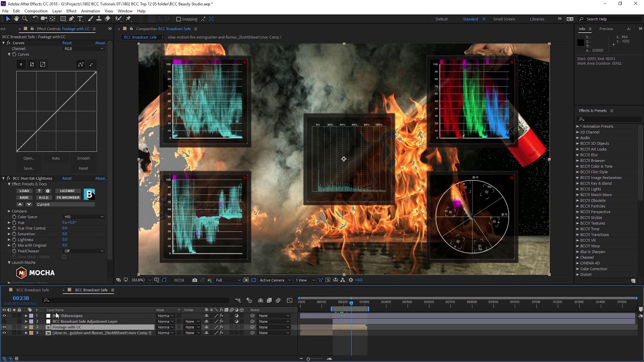Select the Pen tool
Viewport: 644px width, 362px height.
[x=71, y=19]
